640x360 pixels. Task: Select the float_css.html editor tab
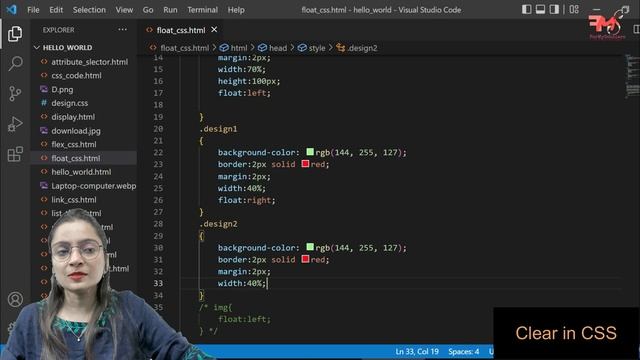point(180,30)
